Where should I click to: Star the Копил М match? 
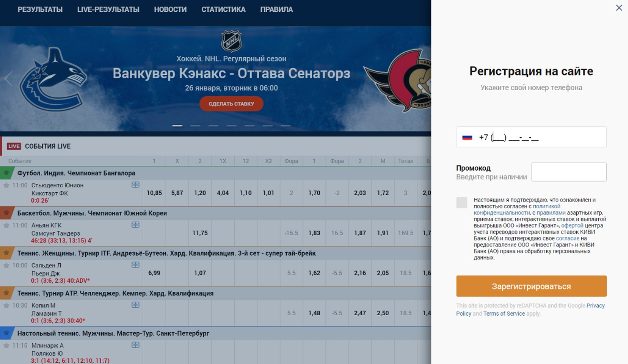pyautogui.click(x=7, y=305)
